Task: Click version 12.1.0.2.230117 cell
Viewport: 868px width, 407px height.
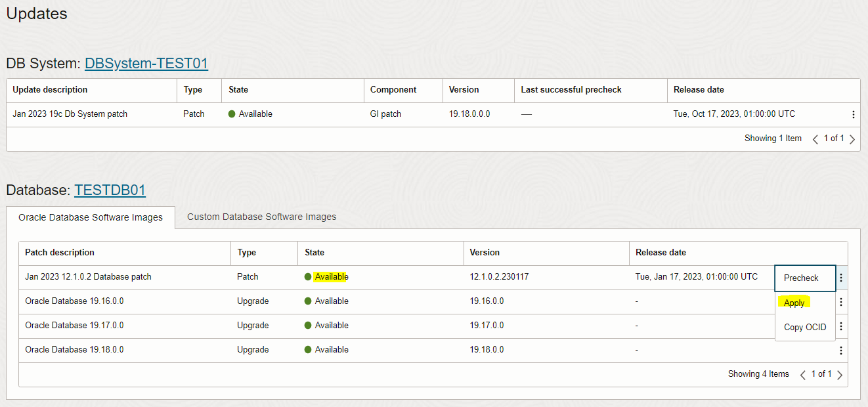Action: click(x=499, y=277)
